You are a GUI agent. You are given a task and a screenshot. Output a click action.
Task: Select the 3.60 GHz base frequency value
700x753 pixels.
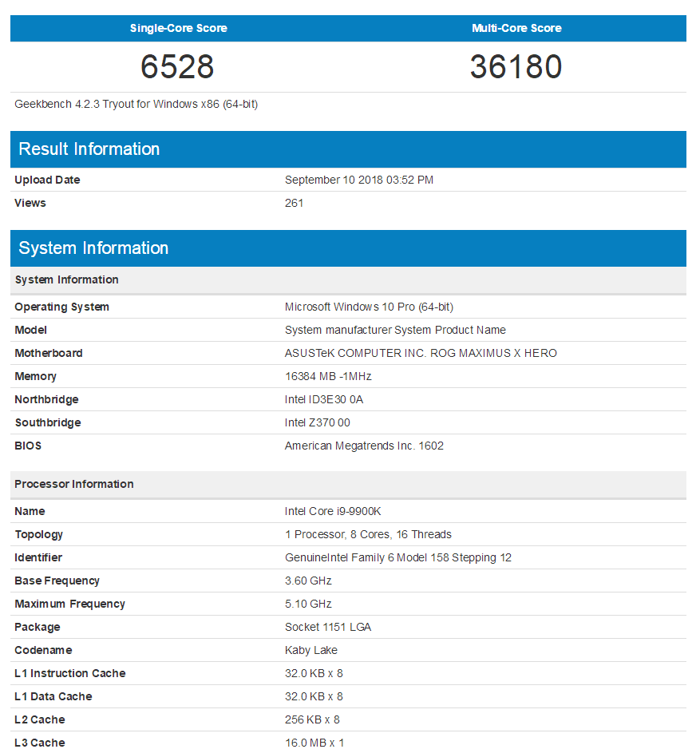[x=308, y=581]
